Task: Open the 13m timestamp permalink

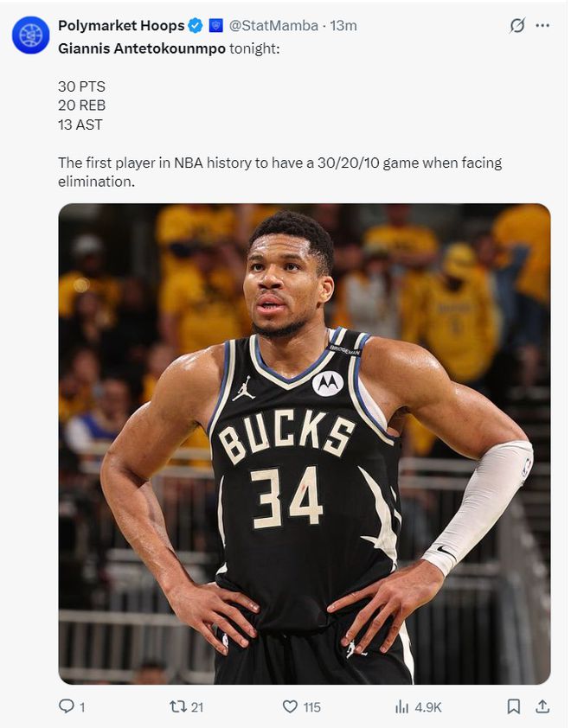Action: tap(343, 26)
